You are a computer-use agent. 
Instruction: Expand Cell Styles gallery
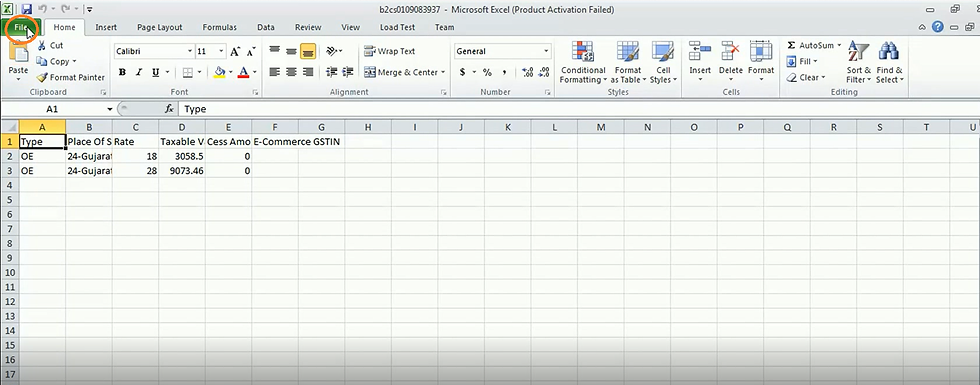click(x=663, y=63)
